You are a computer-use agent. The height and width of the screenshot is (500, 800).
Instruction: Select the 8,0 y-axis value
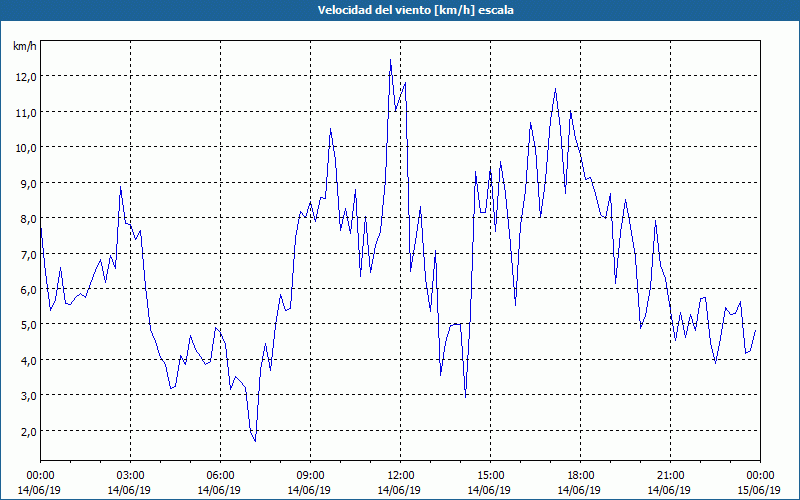click(29, 219)
